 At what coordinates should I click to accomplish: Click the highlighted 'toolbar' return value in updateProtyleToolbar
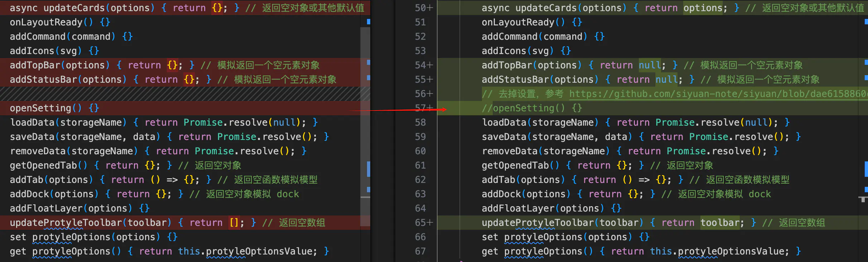tap(720, 223)
